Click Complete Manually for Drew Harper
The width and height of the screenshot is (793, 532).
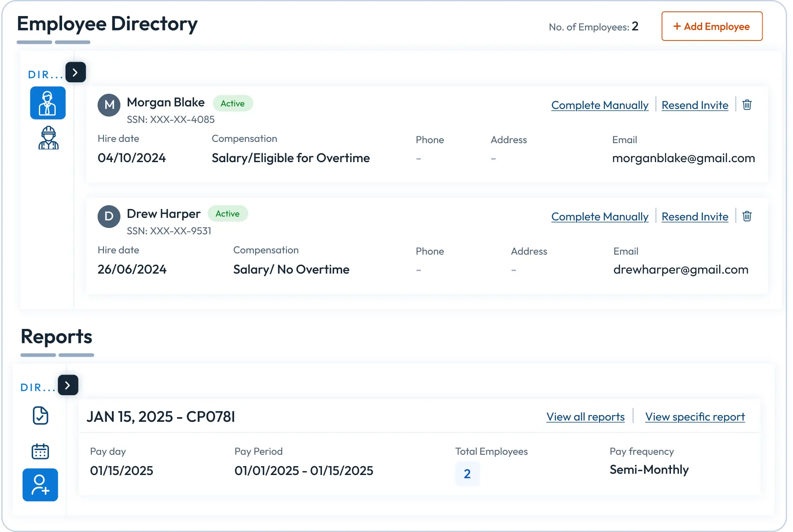[600, 217]
